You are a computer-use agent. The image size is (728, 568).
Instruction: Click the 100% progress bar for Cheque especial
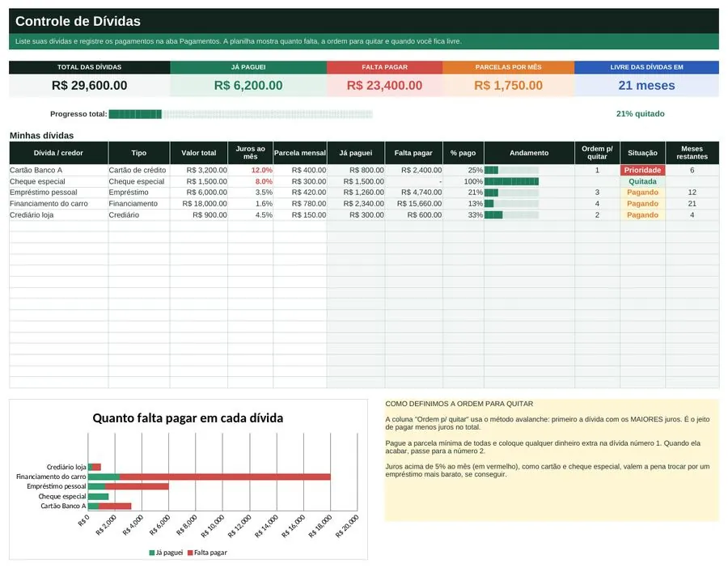coord(512,181)
